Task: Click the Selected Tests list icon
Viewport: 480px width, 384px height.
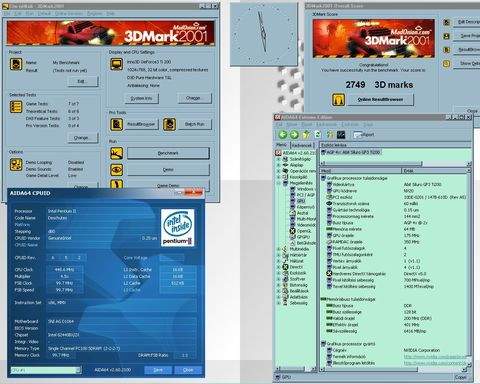Action: pos(16,107)
